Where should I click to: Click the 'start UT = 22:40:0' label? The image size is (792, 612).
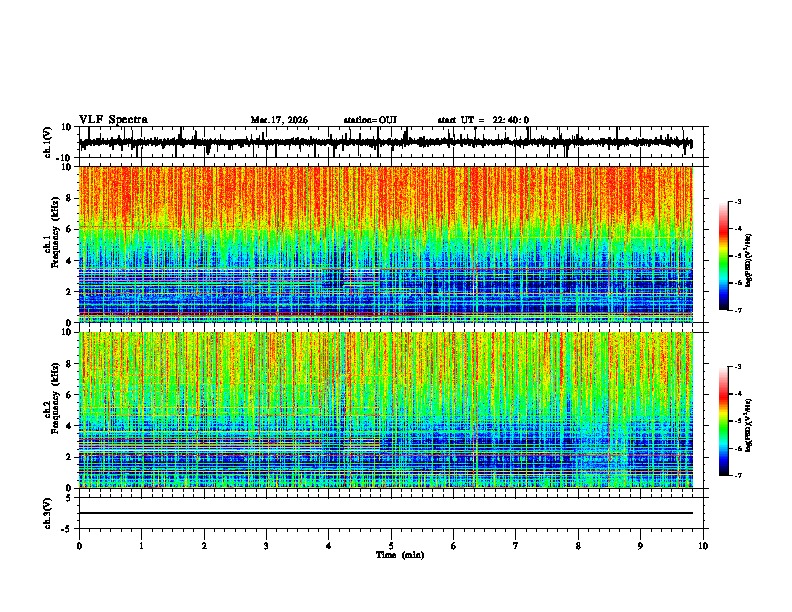(x=483, y=120)
